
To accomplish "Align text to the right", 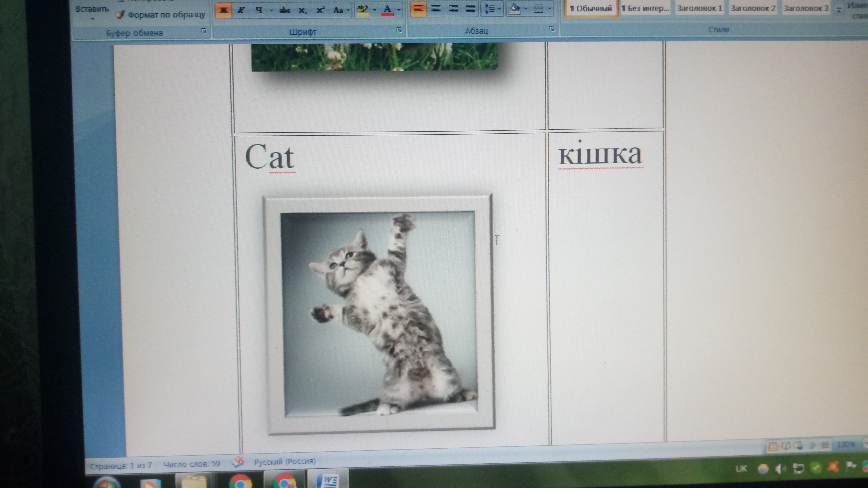I will point(453,8).
